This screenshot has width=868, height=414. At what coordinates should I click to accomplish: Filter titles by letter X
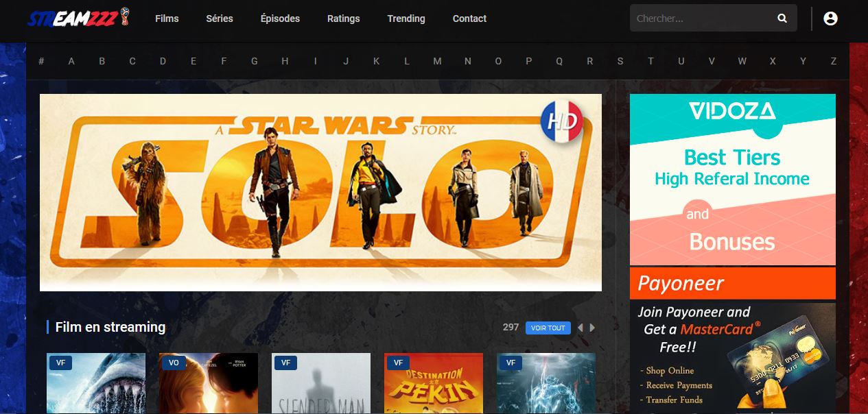[x=773, y=61]
